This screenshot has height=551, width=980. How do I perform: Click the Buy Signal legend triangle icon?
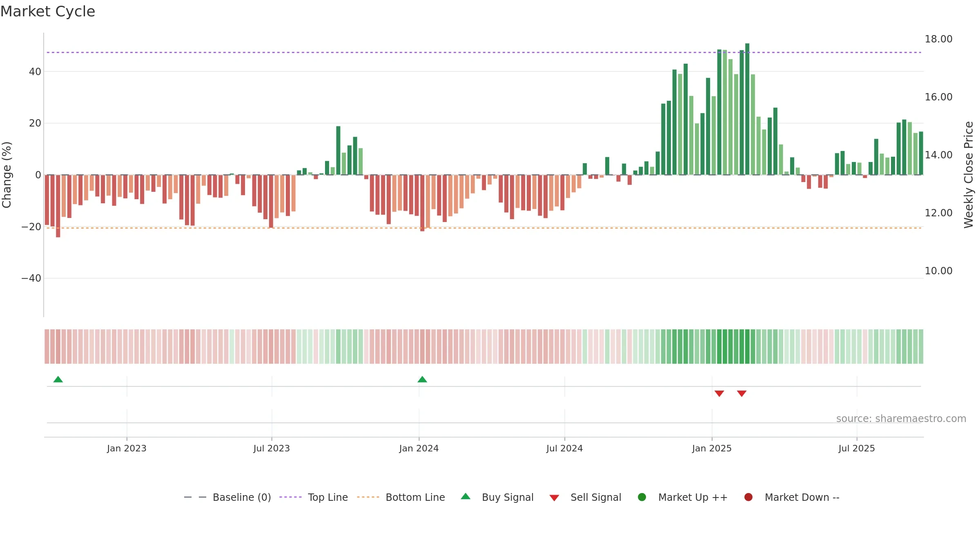pos(465,496)
